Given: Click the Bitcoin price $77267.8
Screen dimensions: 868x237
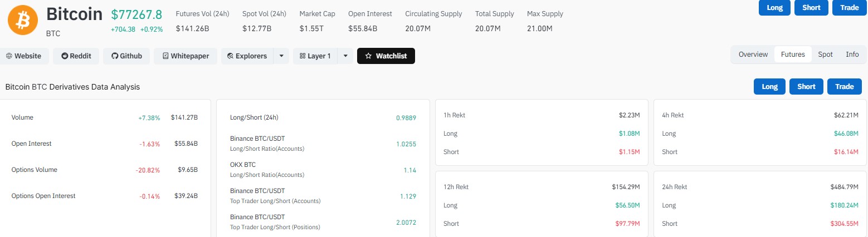Looking at the screenshot, I should tap(137, 14).
